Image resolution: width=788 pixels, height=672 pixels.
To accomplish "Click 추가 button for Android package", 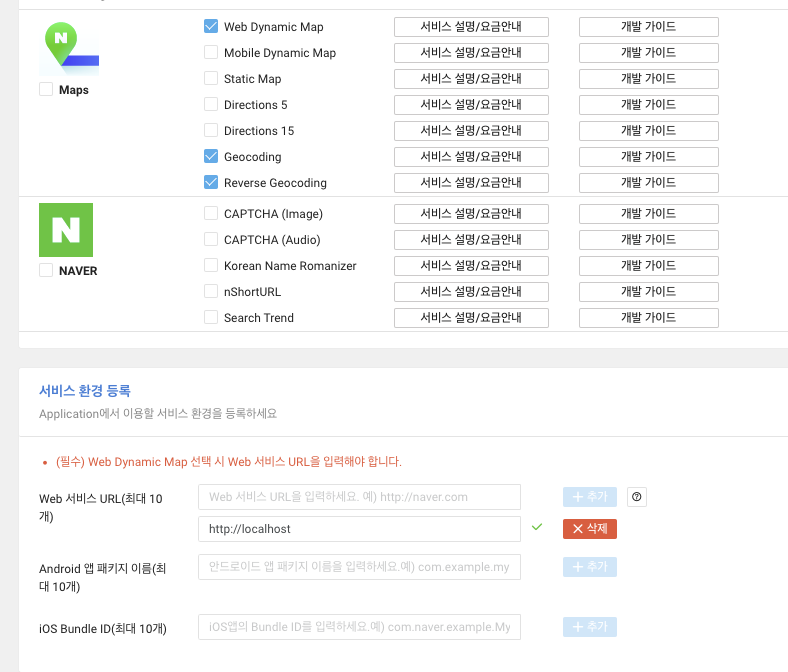I will click(589, 567).
